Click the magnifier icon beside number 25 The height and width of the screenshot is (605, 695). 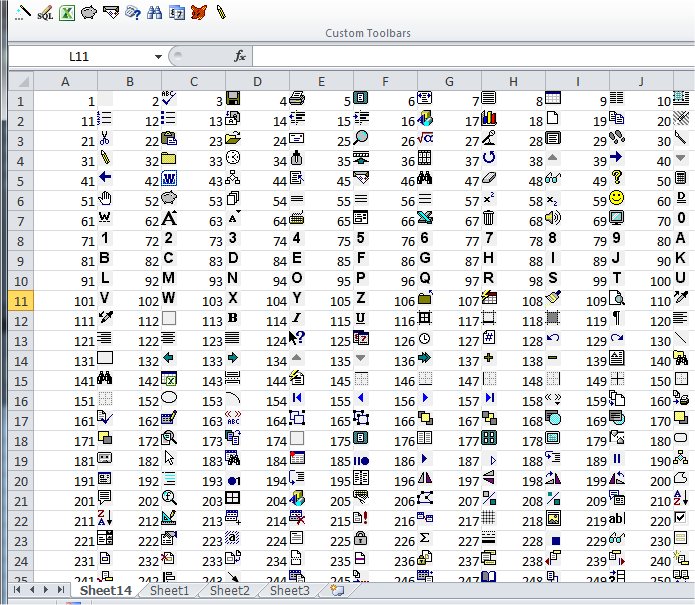pyautogui.click(x=361, y=138)
